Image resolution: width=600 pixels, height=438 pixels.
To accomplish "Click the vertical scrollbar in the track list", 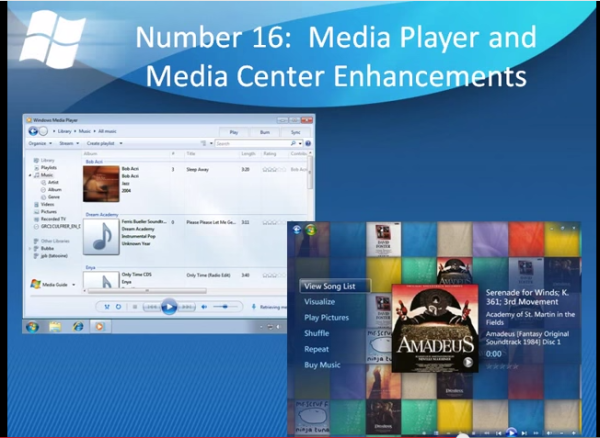I will point(310,170).
